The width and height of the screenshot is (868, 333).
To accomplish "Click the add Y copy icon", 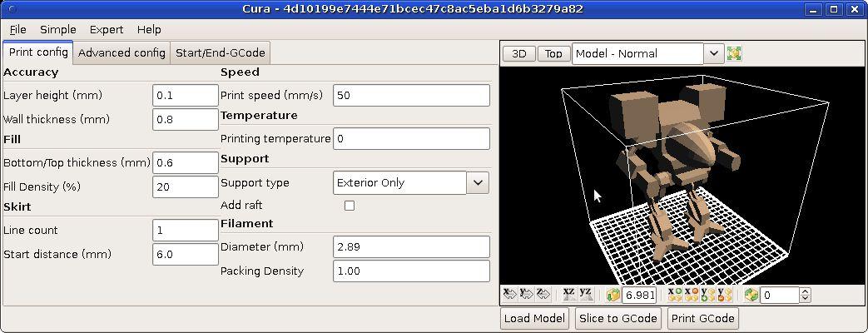I will pos(707,294).
